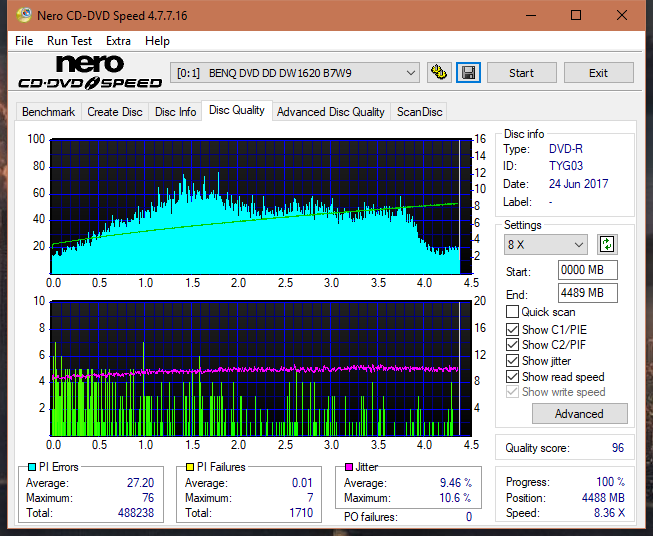Open the BENQ drive selection dropdown
This screenshot has height=536, width=653.
click(x=295, y=73)
